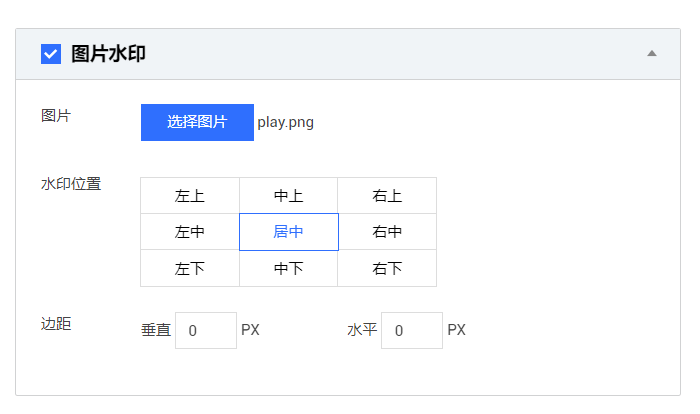This screenshot has width=700, height=414.
Task: Click the 垂直 label text
Action: 156,330
